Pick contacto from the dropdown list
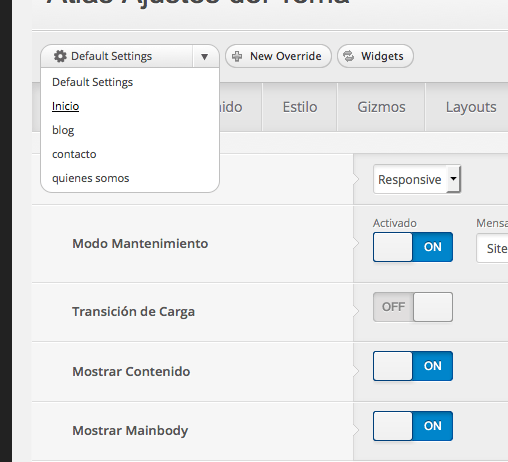 tap(74, 154)
